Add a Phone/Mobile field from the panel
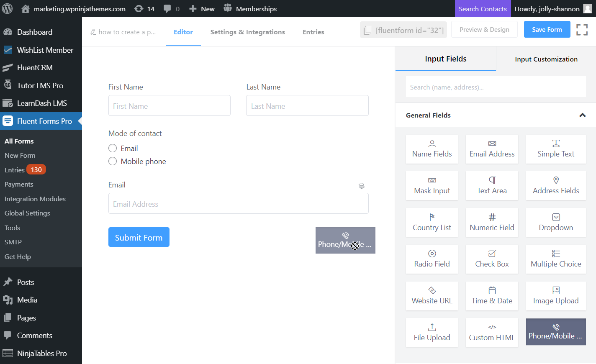 click(556, 332)
